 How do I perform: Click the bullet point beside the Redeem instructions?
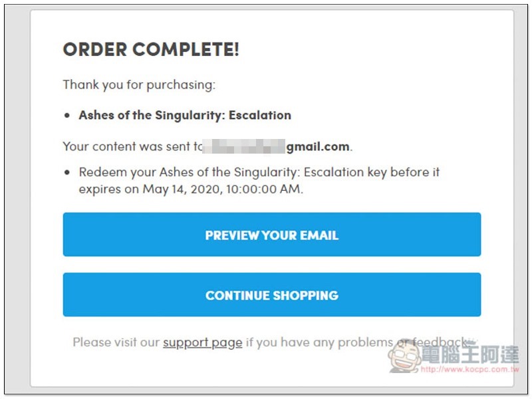click(67, 173)
